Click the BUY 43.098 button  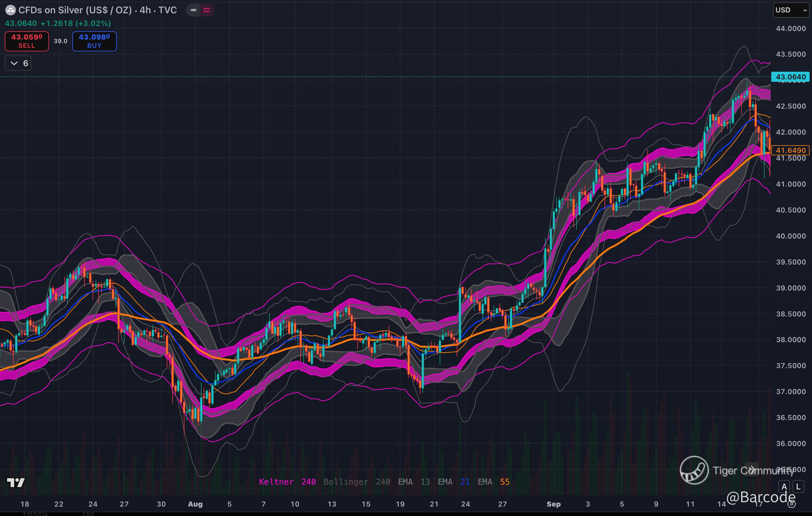point(94,41)
